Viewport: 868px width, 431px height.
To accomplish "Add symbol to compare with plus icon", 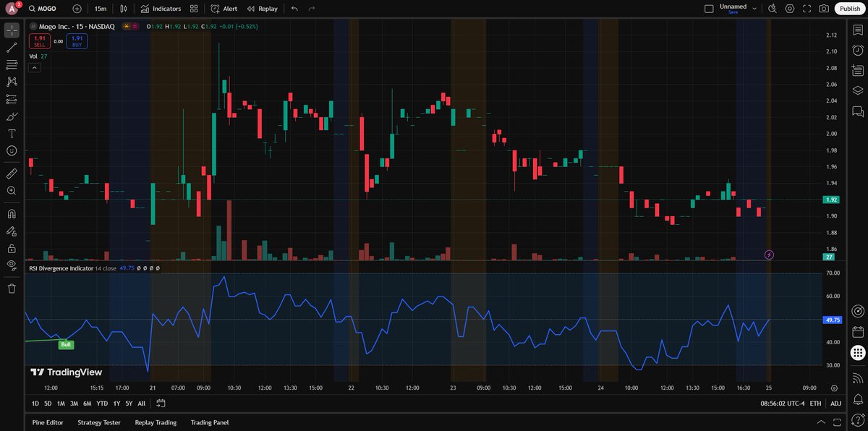I will (x=77, y=9).
